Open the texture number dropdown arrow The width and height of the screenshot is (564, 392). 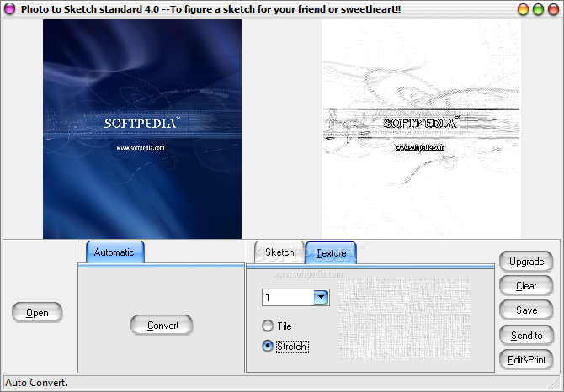coord(322,297)
